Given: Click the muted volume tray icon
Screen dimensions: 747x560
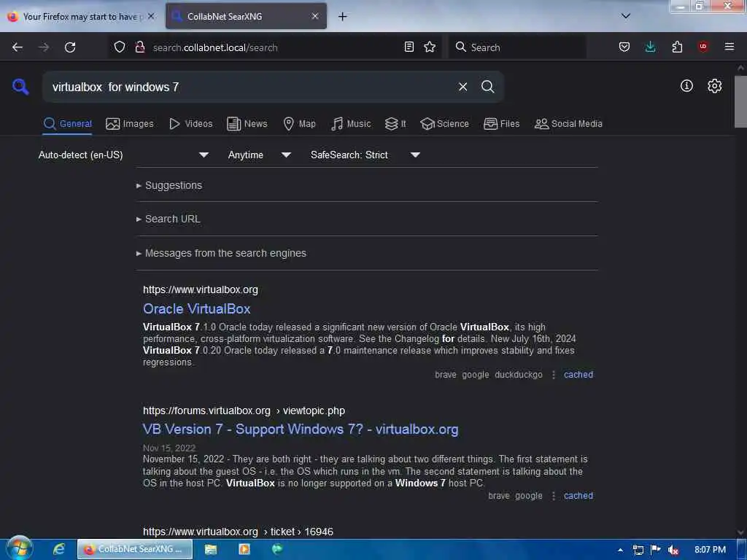Looking at the screenshot, I should 673,550.
